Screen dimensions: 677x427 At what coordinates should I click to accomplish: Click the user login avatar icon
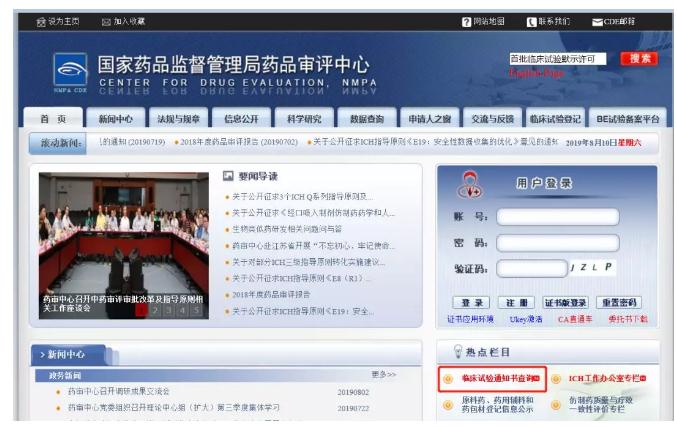point(470,185)
